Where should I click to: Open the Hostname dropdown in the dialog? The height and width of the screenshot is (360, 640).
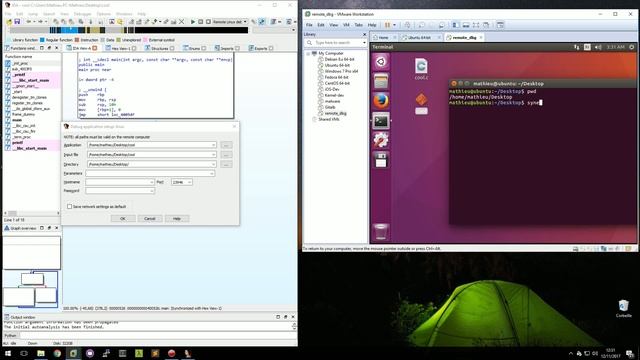[151, 182]
